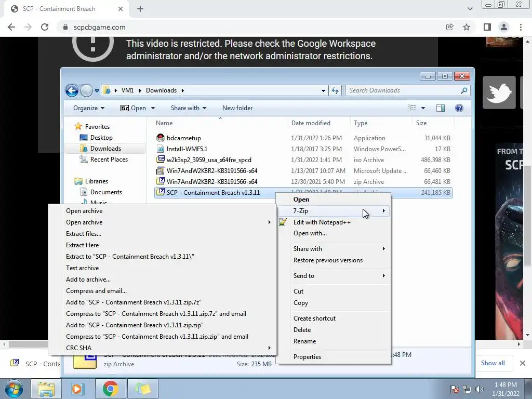
Task: Open the Windows Start menu
Action: click(13, 388)
